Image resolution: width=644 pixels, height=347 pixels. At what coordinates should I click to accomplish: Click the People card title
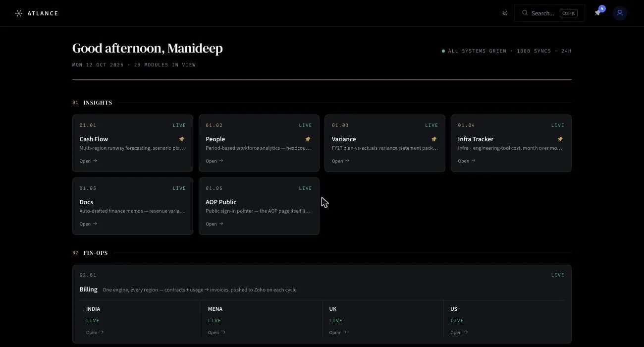(215, 139)
